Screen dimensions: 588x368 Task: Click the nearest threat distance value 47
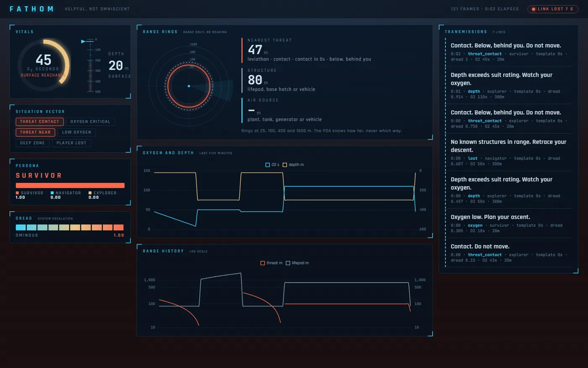point(255,50)
